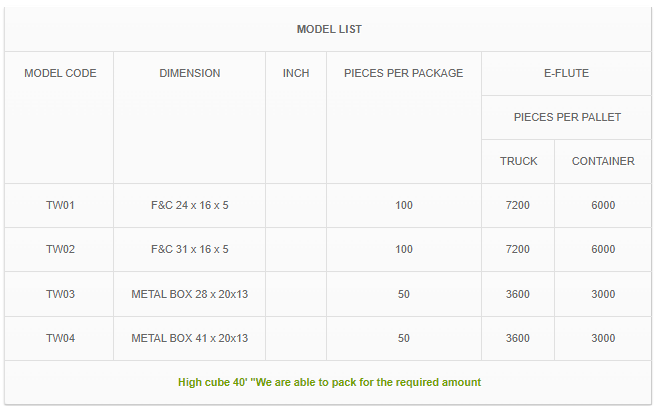Click the green High cube 40' note

(x=329, y=382)
